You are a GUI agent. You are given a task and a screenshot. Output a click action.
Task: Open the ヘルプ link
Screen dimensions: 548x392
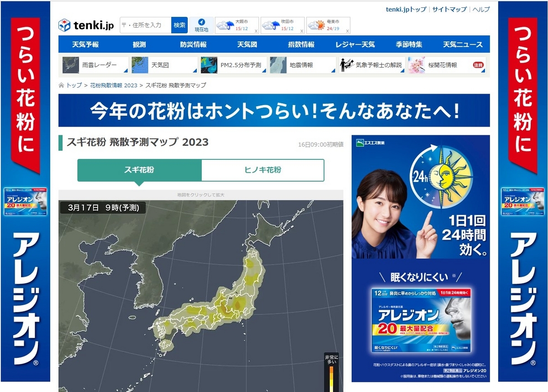click(x=481, y=9)
